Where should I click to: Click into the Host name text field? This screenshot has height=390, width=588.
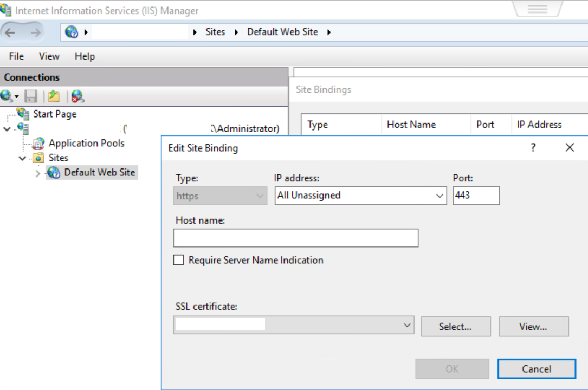click(295, 238)
